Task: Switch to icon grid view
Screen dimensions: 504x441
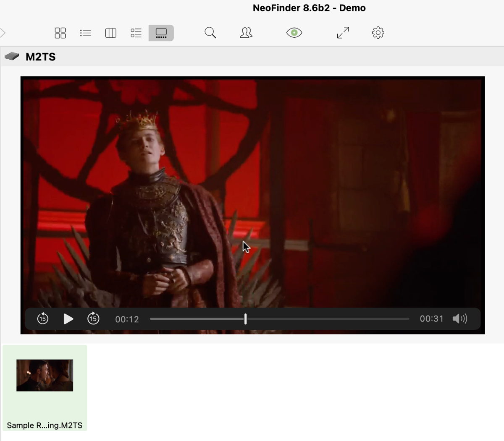Action: click(60, 33)
